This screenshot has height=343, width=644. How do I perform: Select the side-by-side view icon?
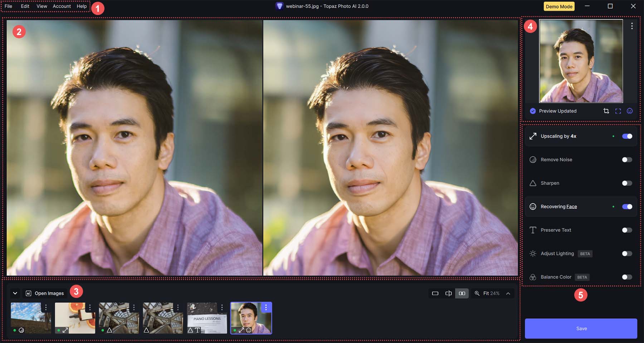tap(462, 293)
